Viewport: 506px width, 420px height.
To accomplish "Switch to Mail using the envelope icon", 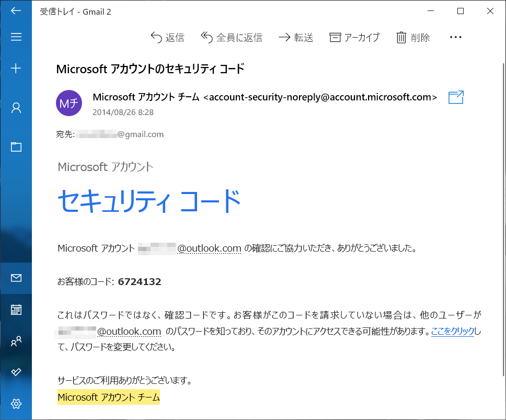I will click(x=16, y=278).
